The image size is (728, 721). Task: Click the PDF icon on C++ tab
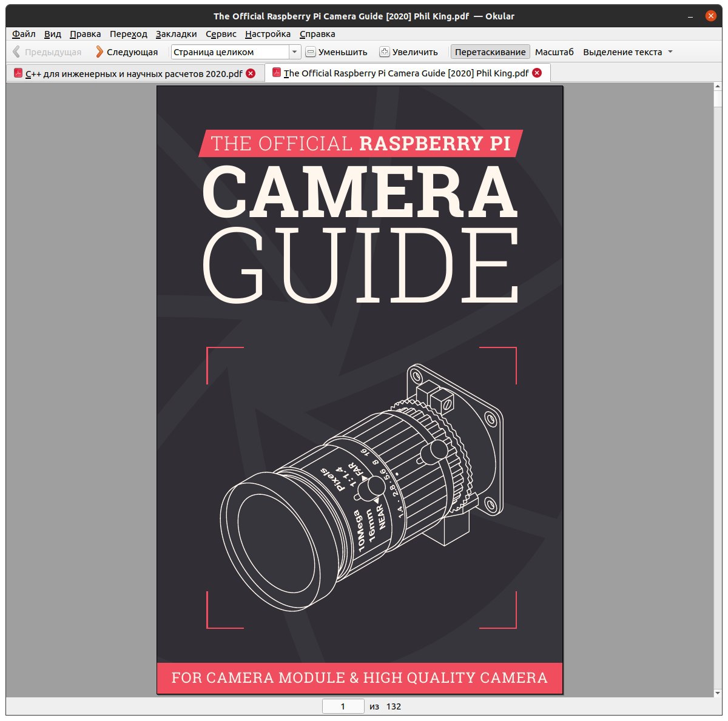[x=18, y=74]
